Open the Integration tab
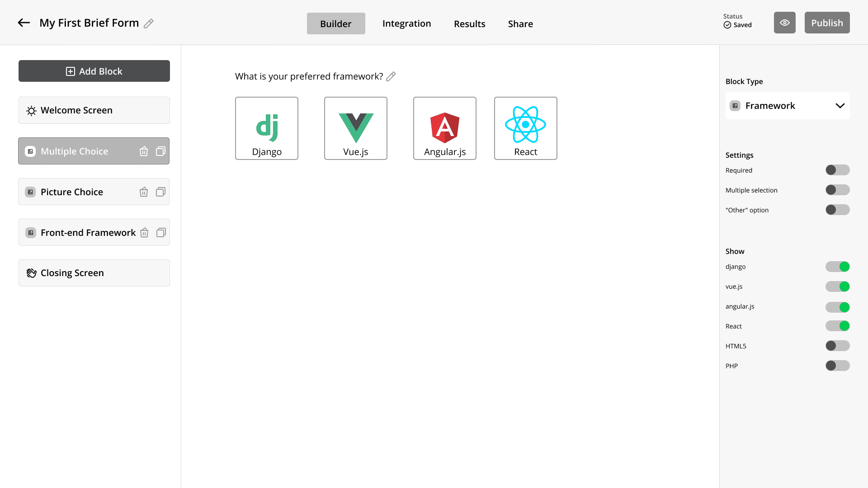This screenshot has height=488, width=868. pyautogui.click(x=406, y=23)
